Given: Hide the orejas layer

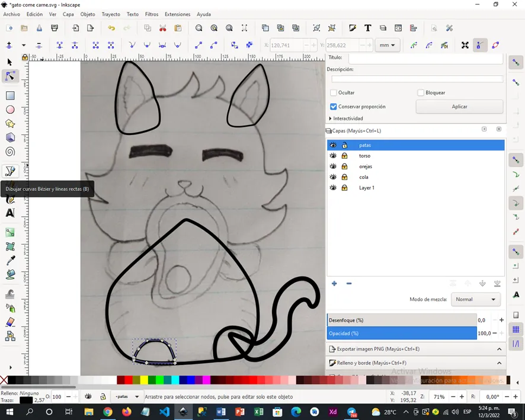Looking at the screenshot, I should (333, 166).
